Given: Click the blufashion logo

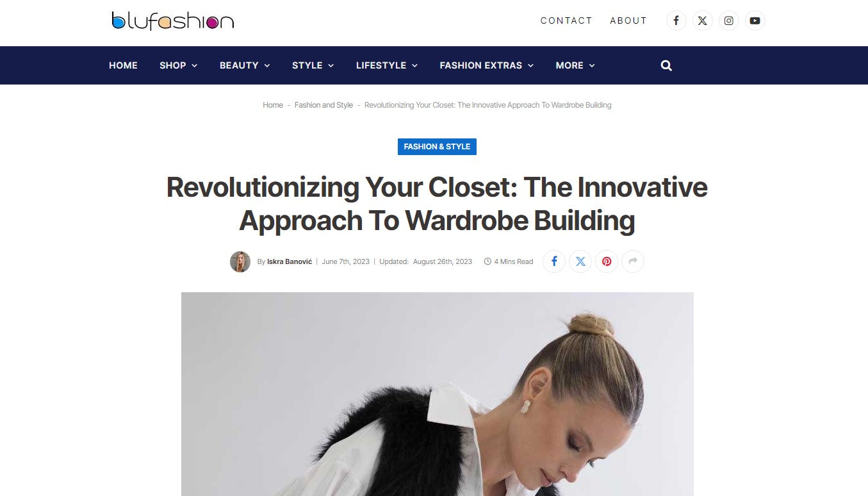Looking at the screenshot, I should pyautogui.click(x=172, y=21).
